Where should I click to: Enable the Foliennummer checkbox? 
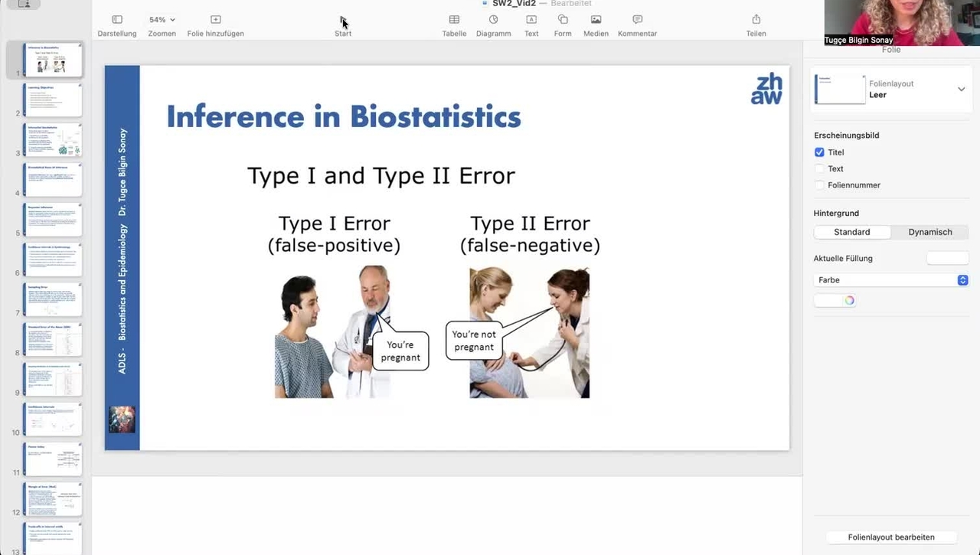click(819, 185)
